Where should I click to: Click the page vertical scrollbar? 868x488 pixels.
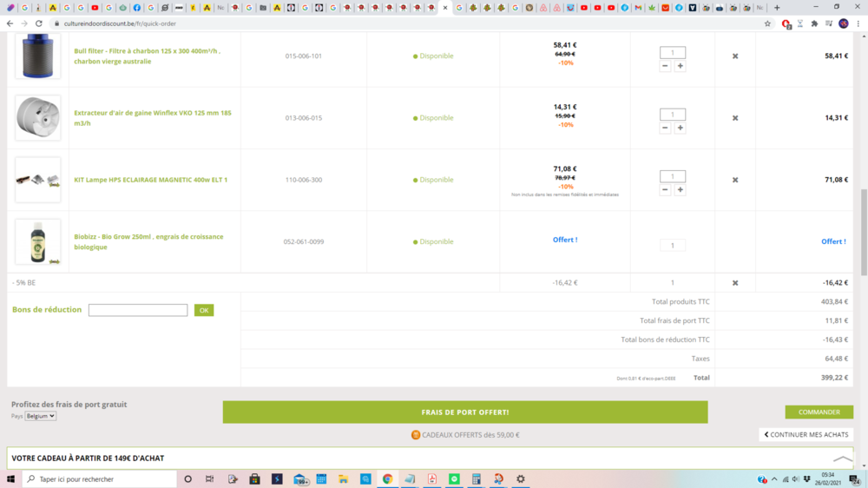[x=864, y=232]
